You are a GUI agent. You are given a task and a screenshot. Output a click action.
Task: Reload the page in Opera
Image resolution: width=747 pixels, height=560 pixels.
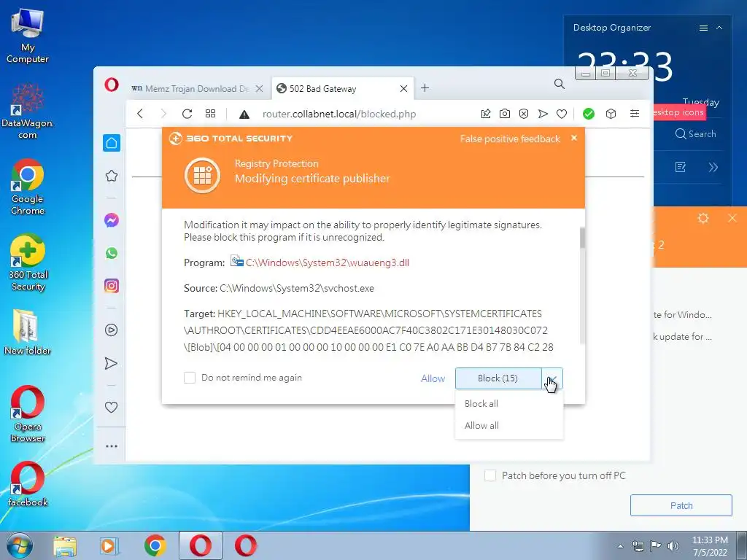(x=187, y=114)
